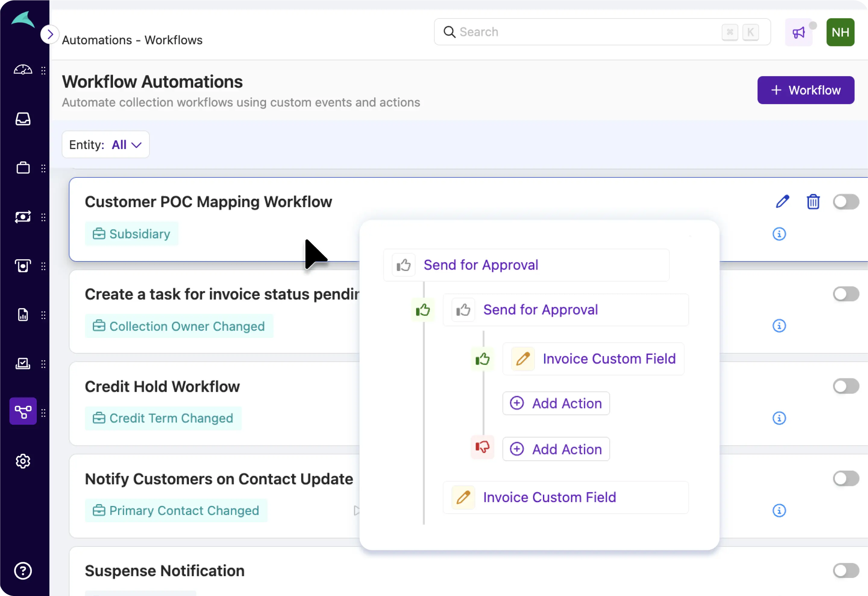Click green thumbs-up beside Invoice Custom Field
This screenshot has width=868, height=596.
[483, 359]
